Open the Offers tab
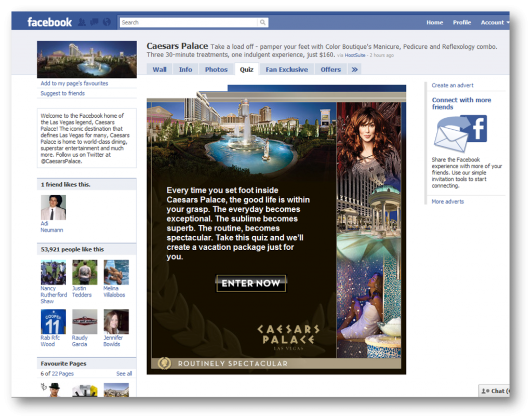Screen dimensions: 532x420 pyautogui.click(x=331, y=70)
